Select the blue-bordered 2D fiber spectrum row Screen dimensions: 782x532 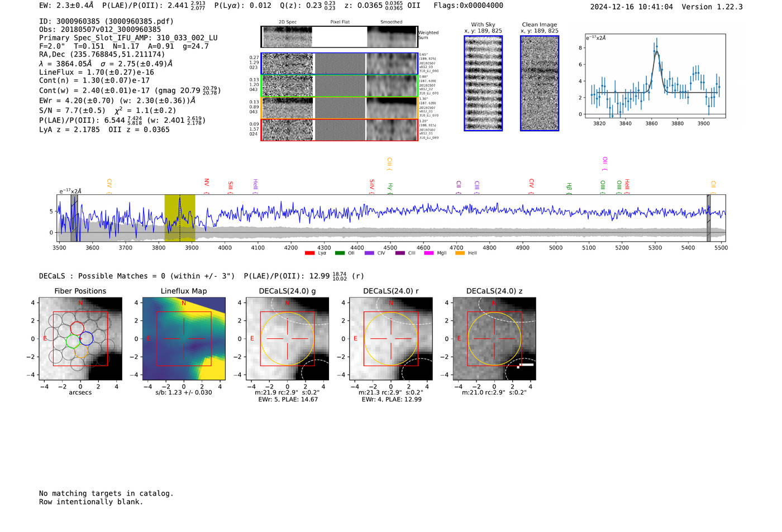point(340,64)
